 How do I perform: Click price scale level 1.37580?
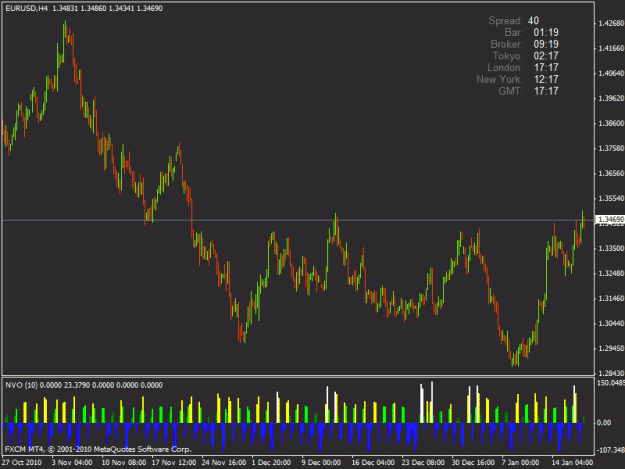(611, 148)
